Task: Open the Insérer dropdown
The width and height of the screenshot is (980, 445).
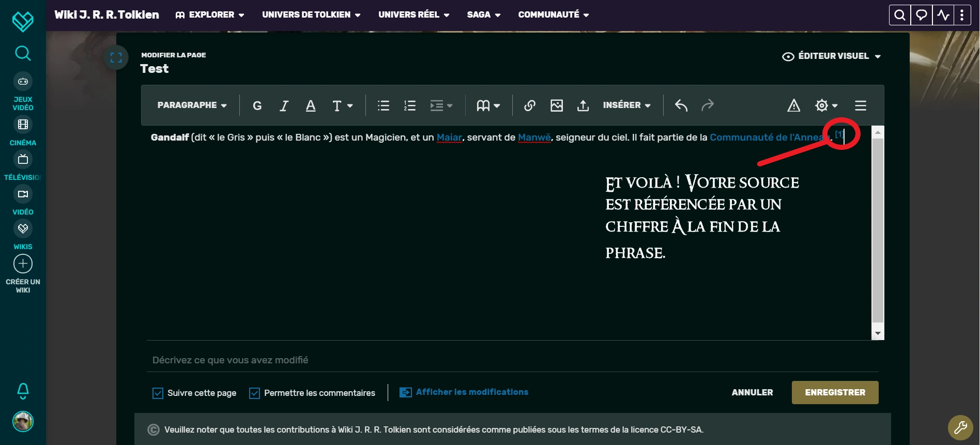Action: (x=626, y=105)
